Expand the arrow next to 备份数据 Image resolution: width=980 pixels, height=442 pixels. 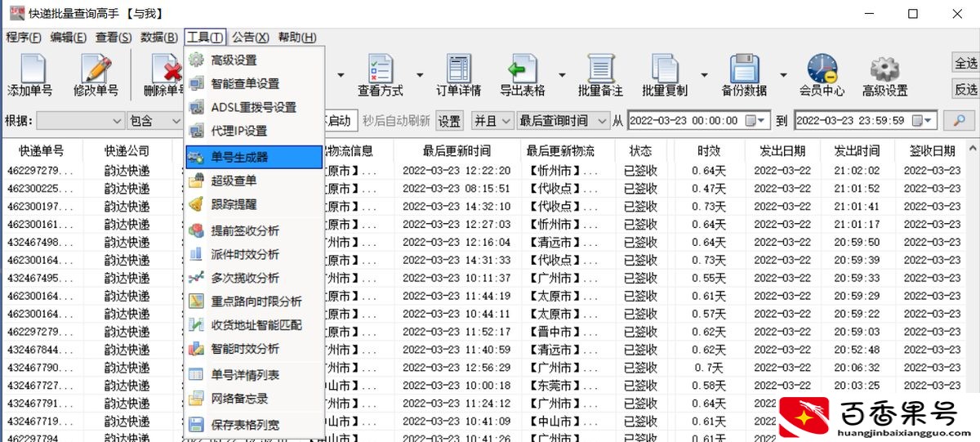point(783,75)
